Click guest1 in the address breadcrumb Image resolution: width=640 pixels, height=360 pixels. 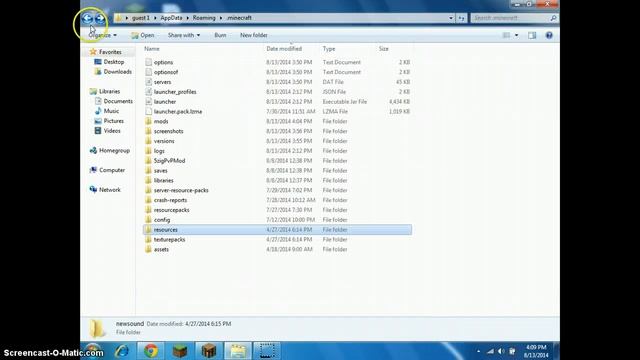(x=141, y=18)
